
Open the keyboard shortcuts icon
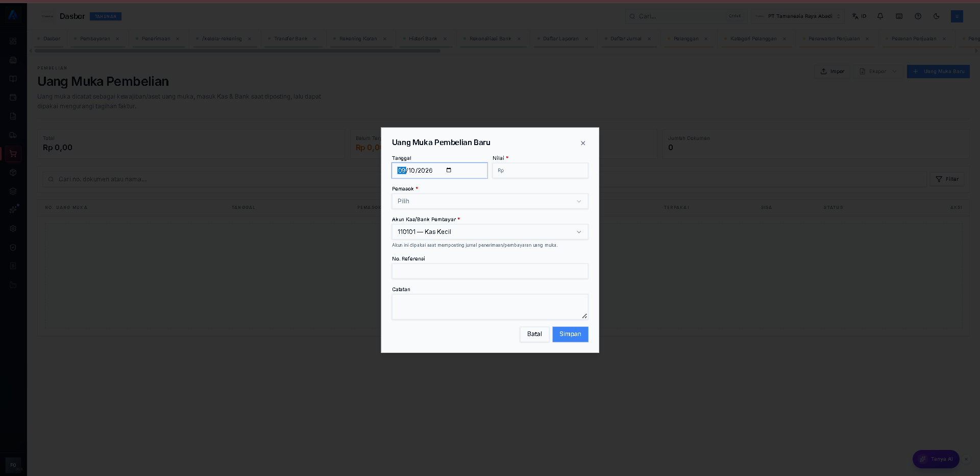click(x=899, y=16)
